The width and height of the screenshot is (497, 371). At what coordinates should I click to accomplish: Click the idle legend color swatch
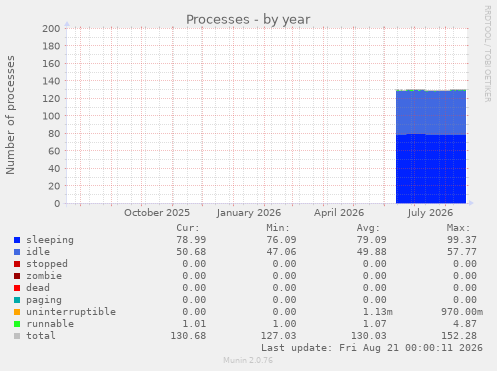[x=17, y=252]
